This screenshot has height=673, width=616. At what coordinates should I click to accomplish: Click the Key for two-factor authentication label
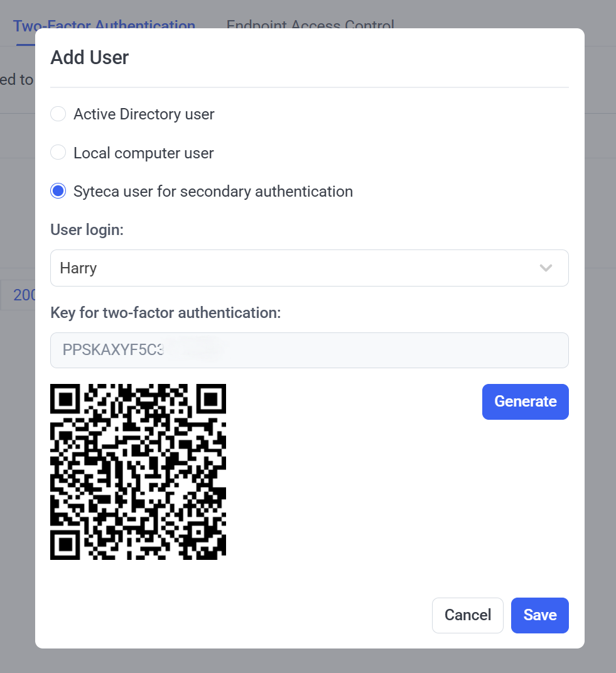(x=166, y=312)
